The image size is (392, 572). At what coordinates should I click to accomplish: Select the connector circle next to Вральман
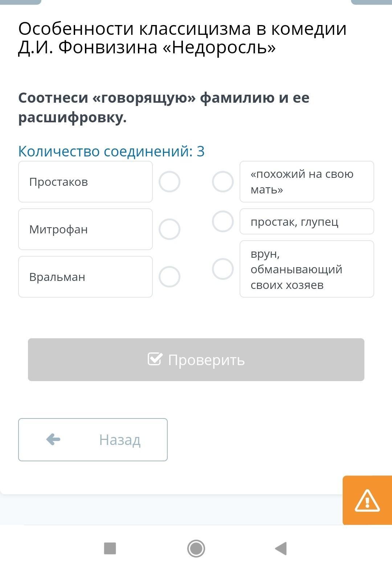(x=170, y=277)
